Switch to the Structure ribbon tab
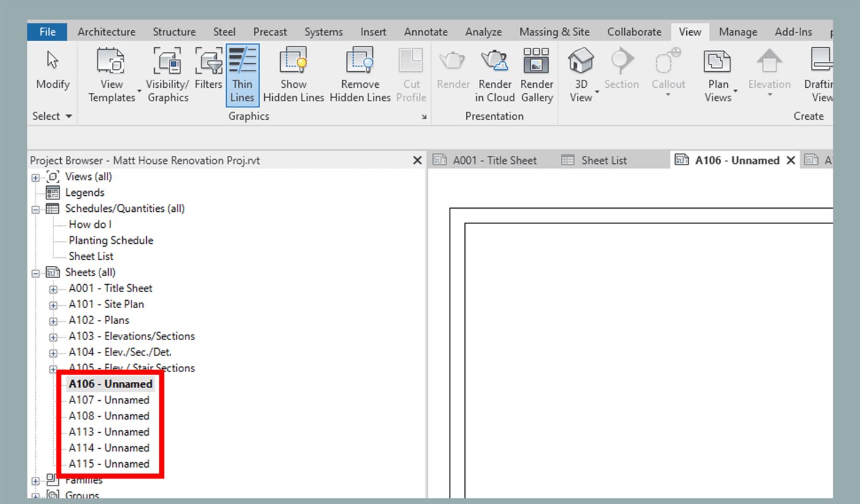Viewport: 860px width, 504px height. [x=174, y=32]
